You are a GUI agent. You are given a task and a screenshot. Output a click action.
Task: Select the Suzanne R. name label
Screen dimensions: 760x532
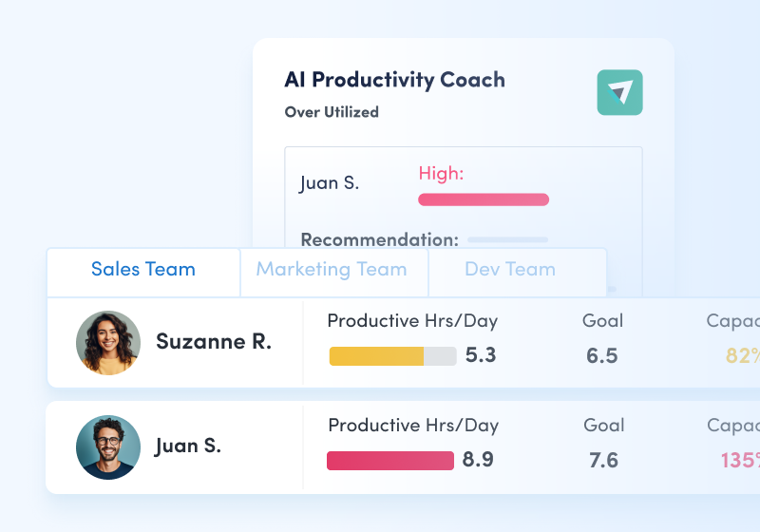pos(214,342)
